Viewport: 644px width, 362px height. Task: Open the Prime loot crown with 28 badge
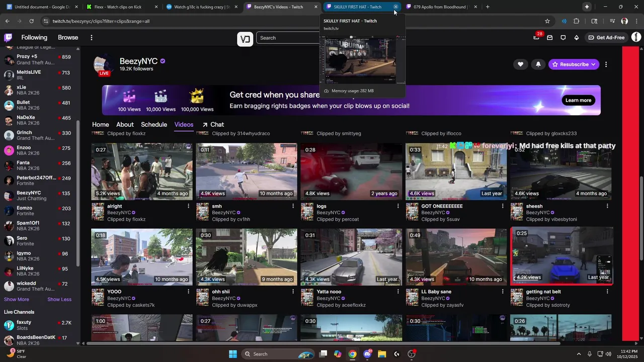tap(536, 37)
